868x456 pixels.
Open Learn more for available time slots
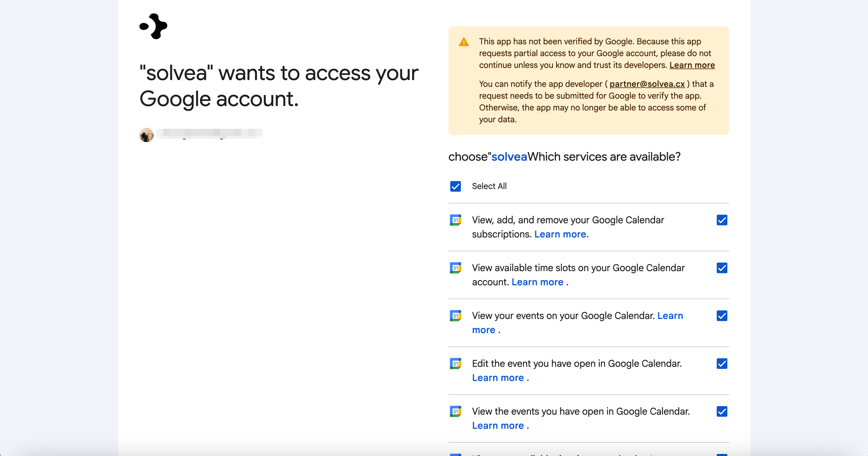click(539, 282)
